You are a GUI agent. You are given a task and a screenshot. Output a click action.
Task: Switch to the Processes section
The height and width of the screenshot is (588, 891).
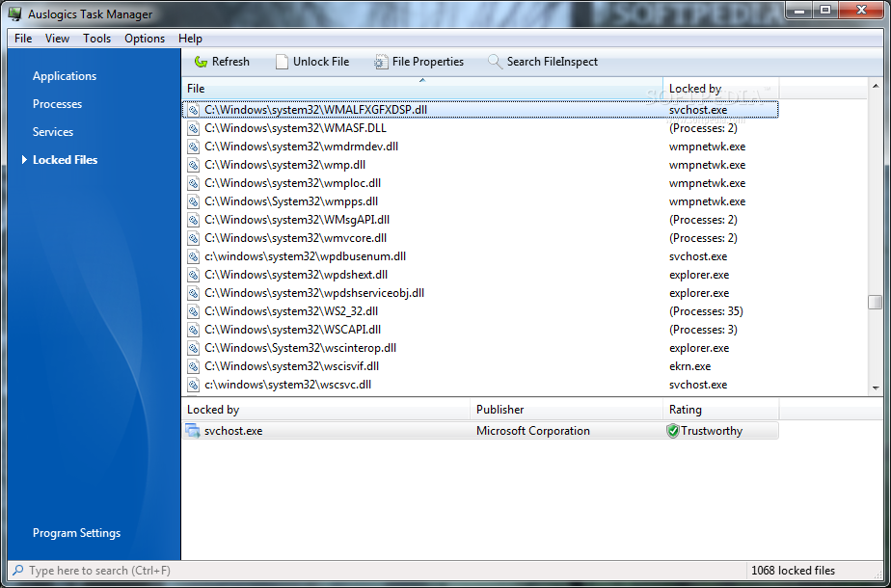pos(58,104)
